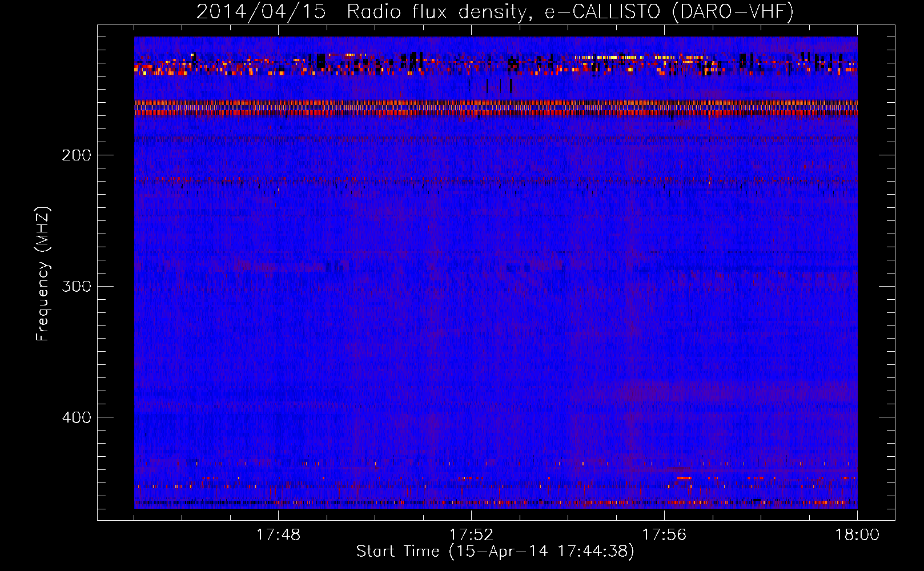Click the '18:00' time axis label

point(857,535)
